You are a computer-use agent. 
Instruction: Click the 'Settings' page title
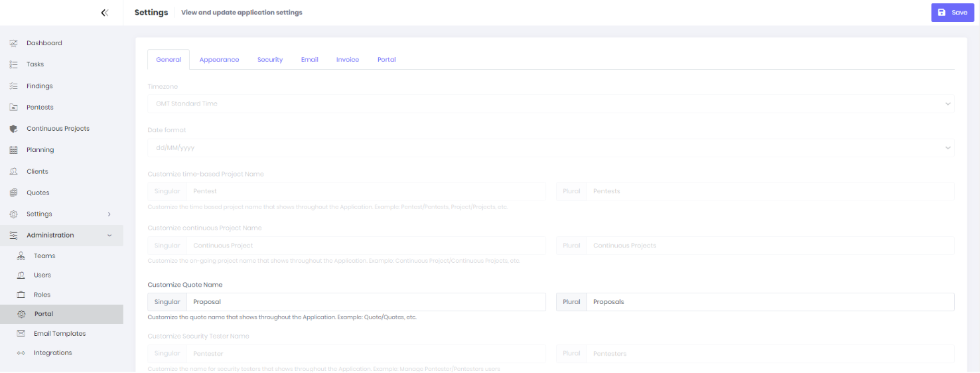coord(151,13)
